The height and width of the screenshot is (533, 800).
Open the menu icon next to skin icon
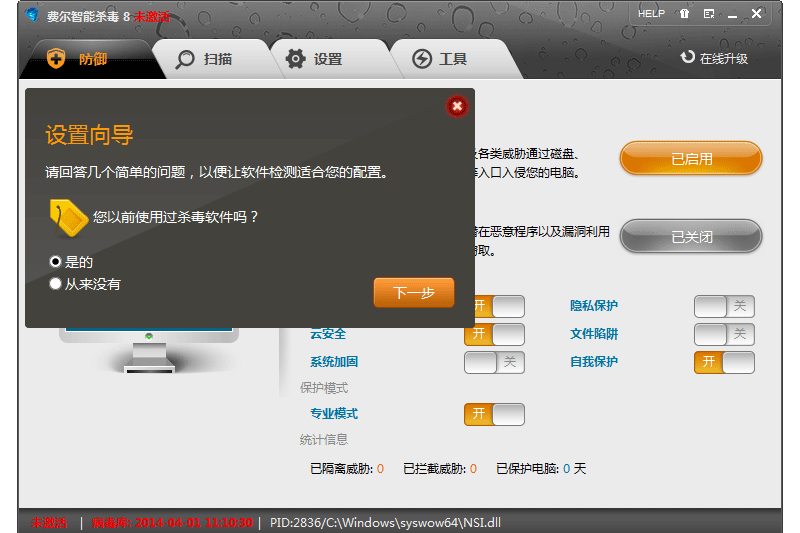[x=709, y=14]
